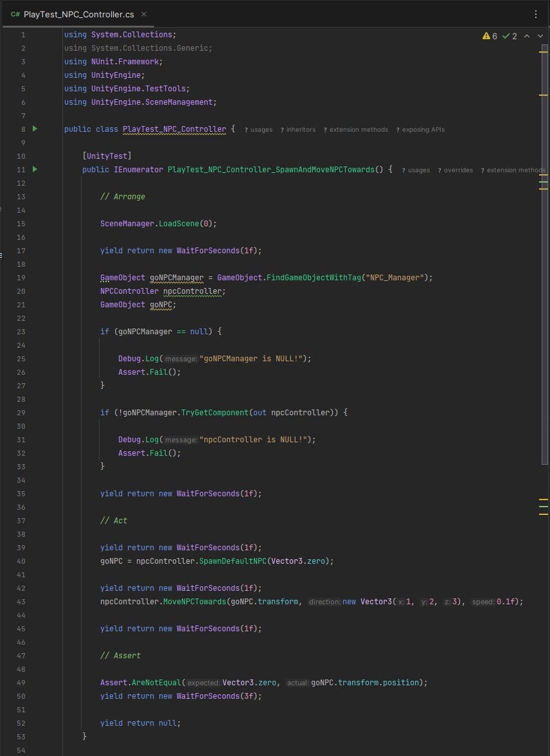Click FindGameObjectWithTag method call
Image resolution: width=550 pixels, height=756 pixels.
click(x=314, y=278)
